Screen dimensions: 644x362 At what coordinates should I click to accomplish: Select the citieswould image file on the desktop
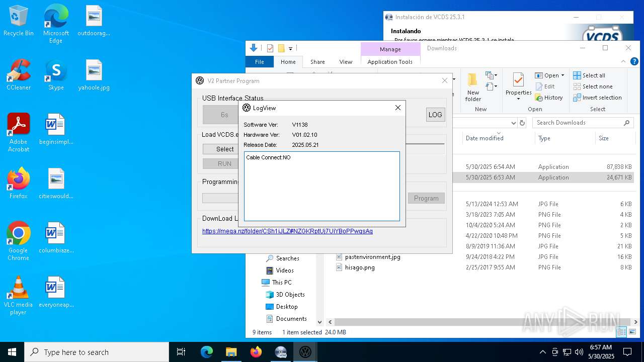56,184
